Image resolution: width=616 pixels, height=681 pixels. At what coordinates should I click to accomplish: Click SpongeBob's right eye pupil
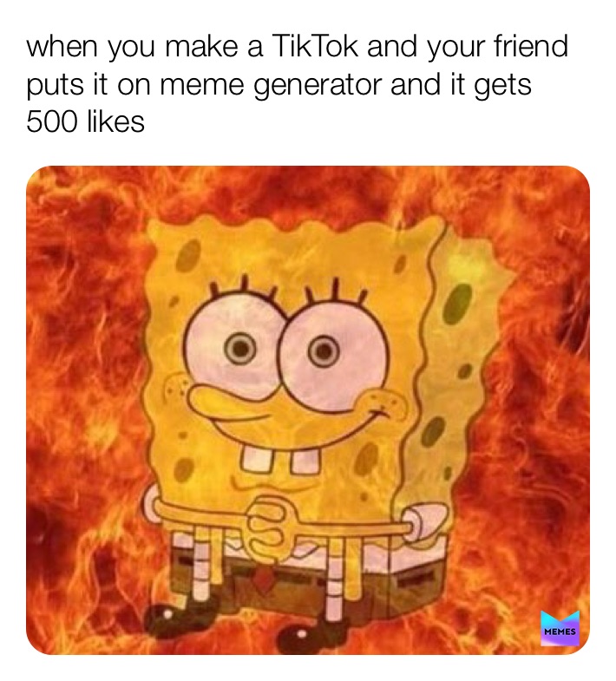tap(324, 350)
